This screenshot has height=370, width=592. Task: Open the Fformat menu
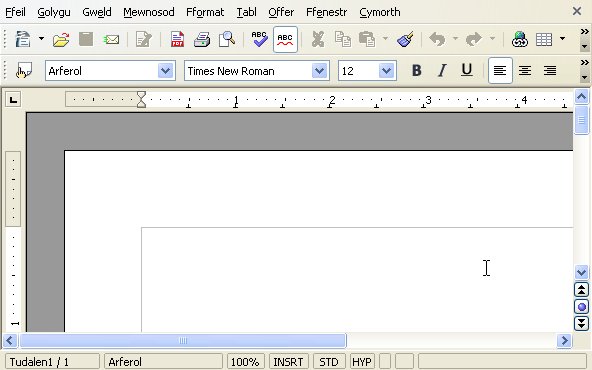coord(205,12)
